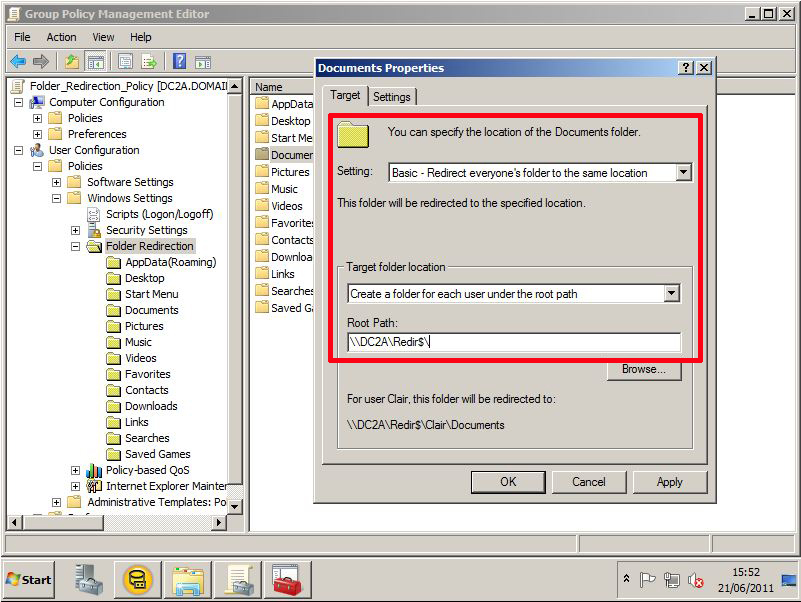The image size is (801, 602).
Task: Click the Forward arrow in the toolbar
Action: point(41,62)
